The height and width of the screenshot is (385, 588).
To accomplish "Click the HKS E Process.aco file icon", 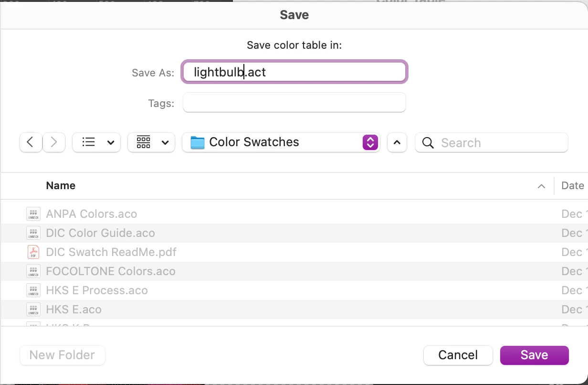I will 33,290.
